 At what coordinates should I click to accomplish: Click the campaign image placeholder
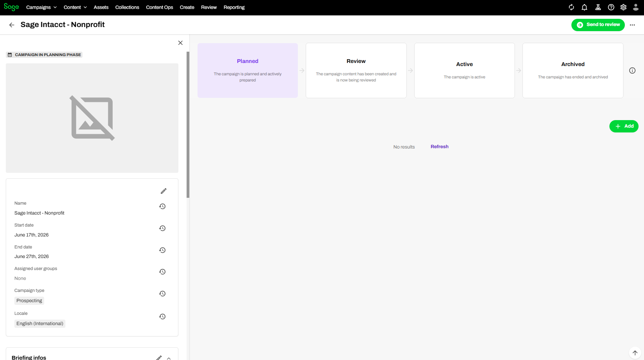pyautogui.click(x=92, y=118)
